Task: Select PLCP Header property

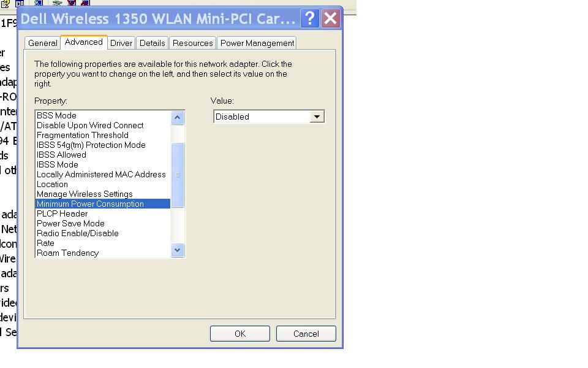Action: [x=103, y=213]
